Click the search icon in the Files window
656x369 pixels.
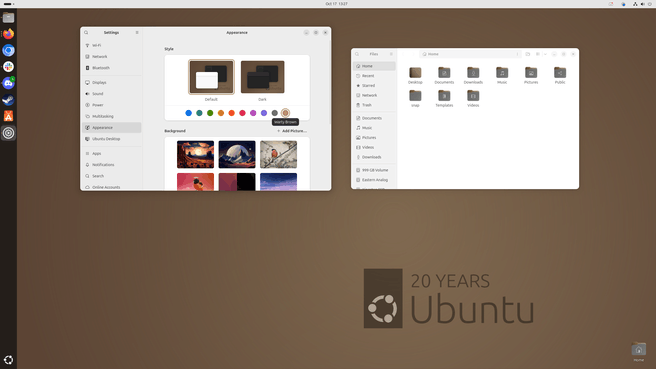pos(357,54)
